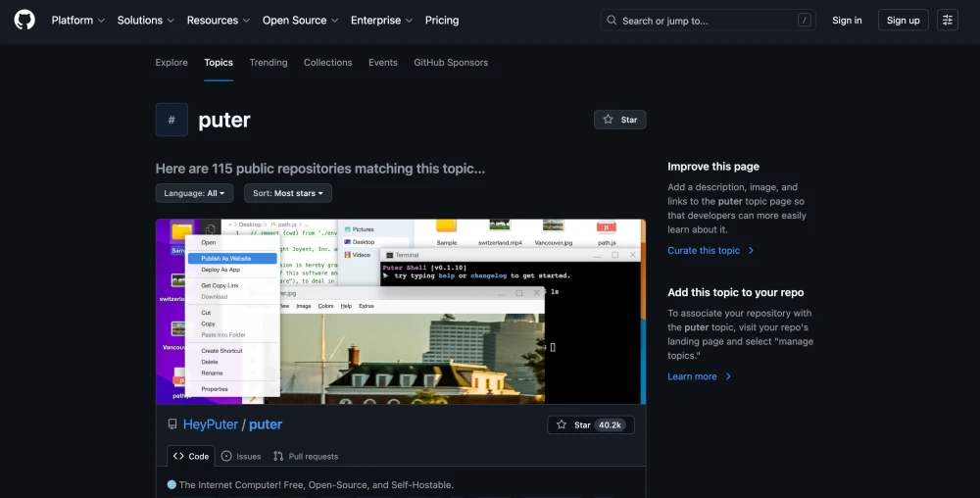Viewport: 980px width, 498px height.
Task: Click the chevron after Curate this topic
Action: point(751,250)
